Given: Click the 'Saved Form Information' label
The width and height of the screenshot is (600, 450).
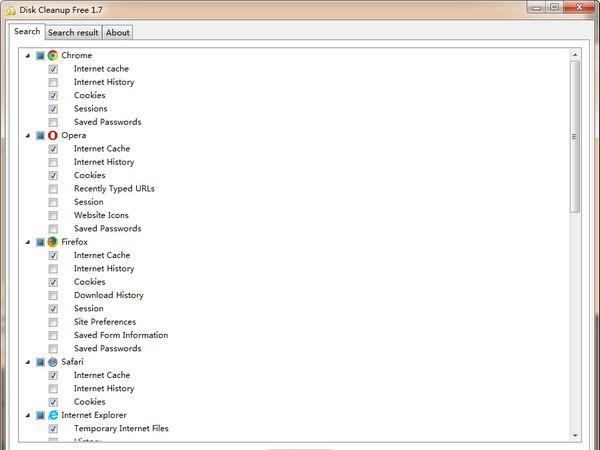Looking at the screenshot, I should (121, 335).
